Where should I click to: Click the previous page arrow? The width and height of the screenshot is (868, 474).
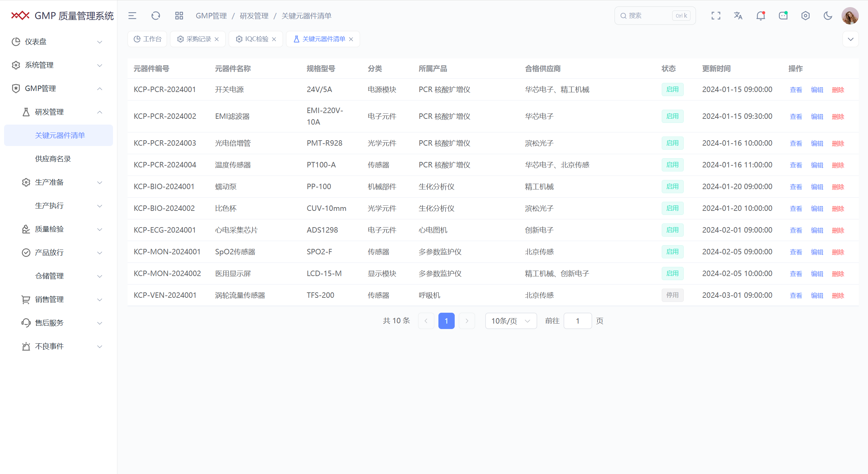(426, 321)
